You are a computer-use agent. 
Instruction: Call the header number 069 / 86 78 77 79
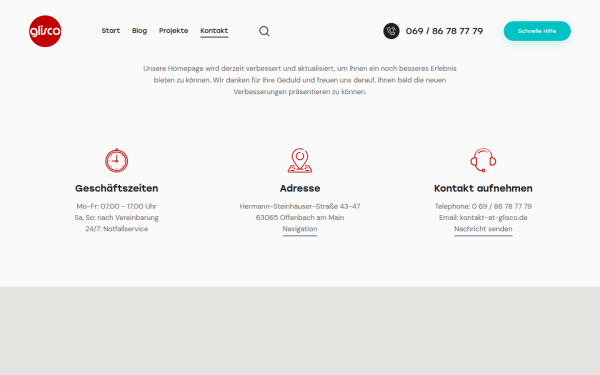point(444,31)
